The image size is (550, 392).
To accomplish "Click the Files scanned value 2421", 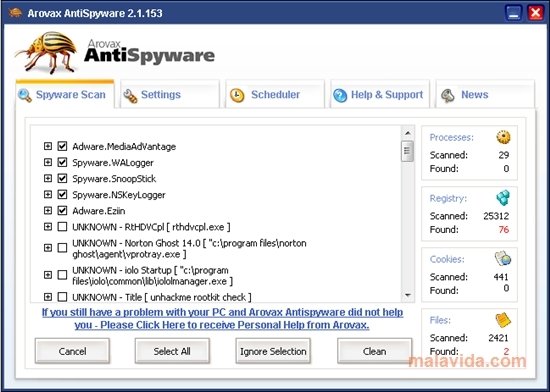I will tap(498, 338).
